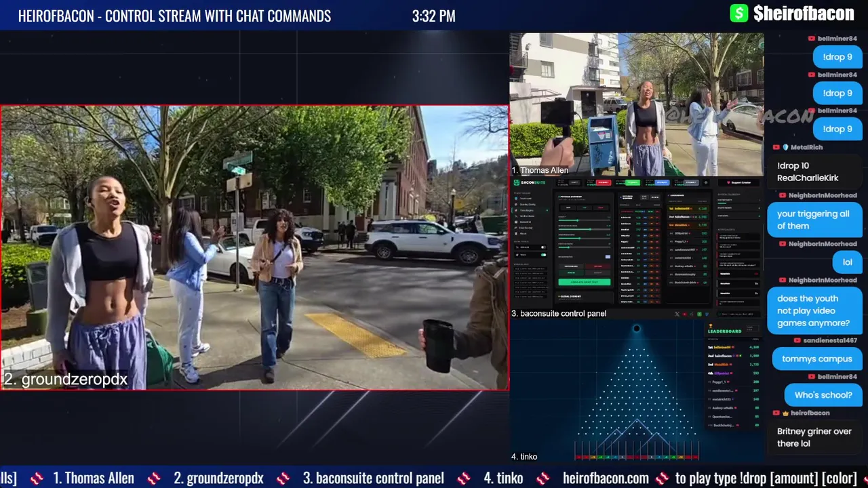The image size is (868, 488).
Task: Click NeighborInMoorhead username above 'lol'
Action: [x=823, y=244]
